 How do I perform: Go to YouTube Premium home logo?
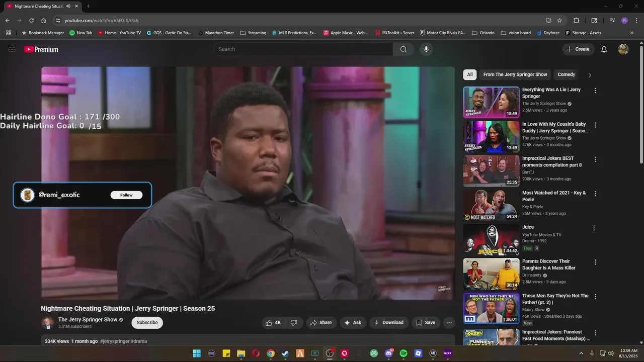[41, 49]
